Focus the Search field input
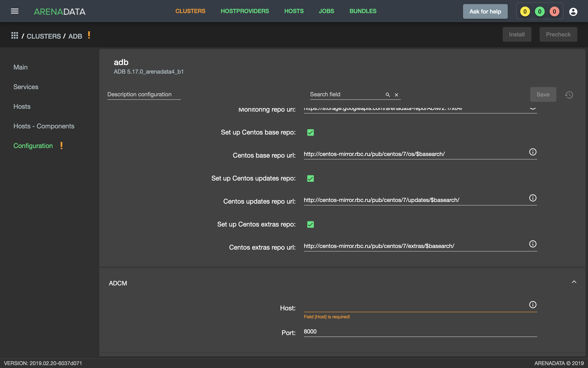588x368 pixels. pos(346,94)
